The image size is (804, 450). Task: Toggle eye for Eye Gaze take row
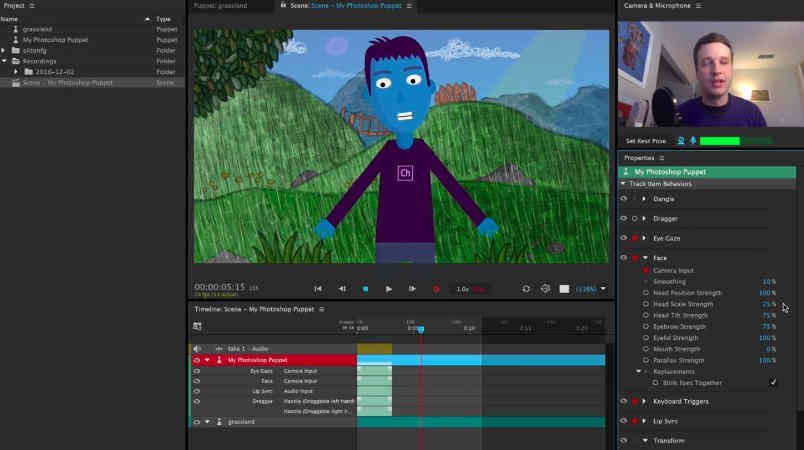[x=196, y=371]
